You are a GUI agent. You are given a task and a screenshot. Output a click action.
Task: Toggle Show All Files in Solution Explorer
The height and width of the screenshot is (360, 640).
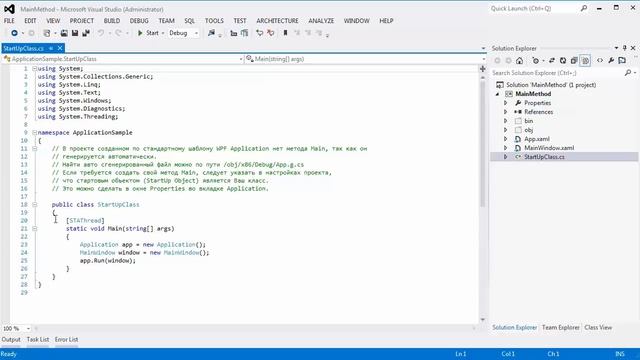[x=585, y=61]
